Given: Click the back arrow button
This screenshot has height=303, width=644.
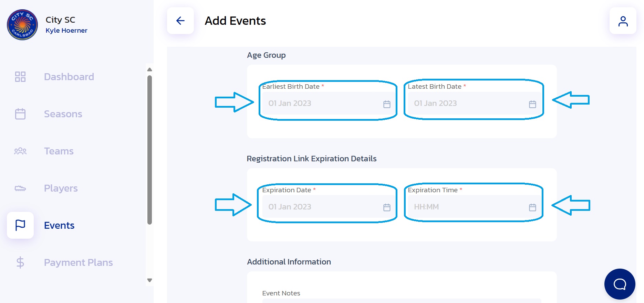Looking at the screenshot, I should pos(180,21).
